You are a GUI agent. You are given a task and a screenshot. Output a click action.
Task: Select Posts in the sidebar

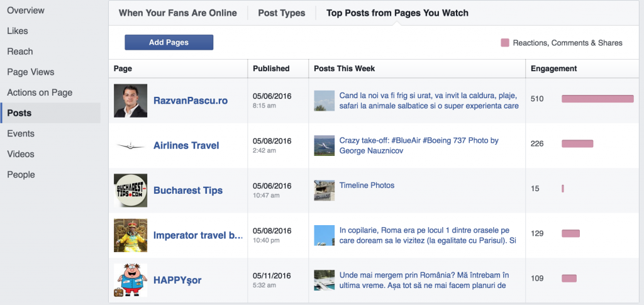tap(50, 113)
